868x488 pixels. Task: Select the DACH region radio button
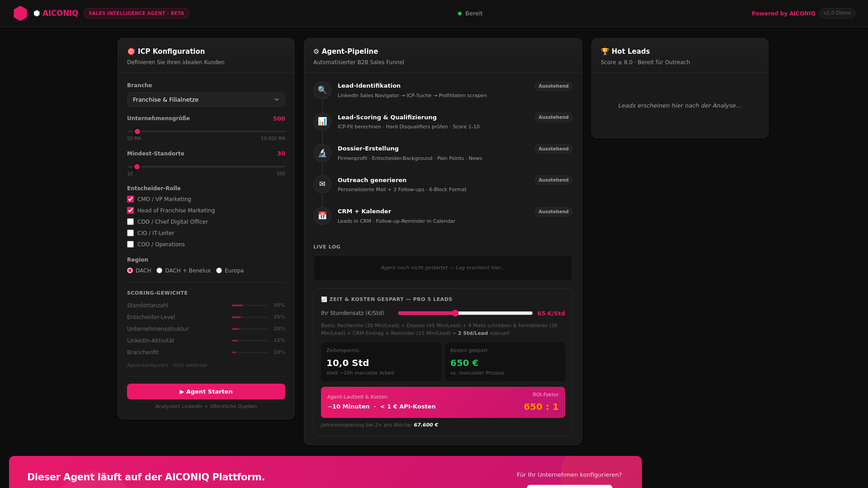point(130,271)
